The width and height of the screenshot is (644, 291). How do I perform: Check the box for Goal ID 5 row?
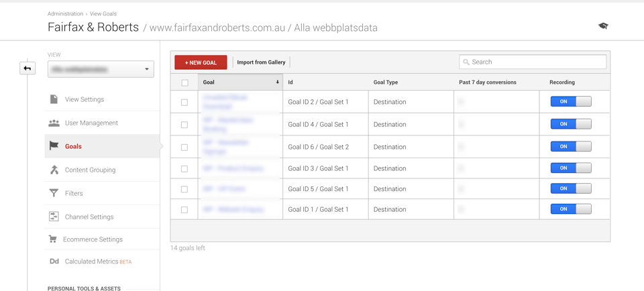pos(184,189)
